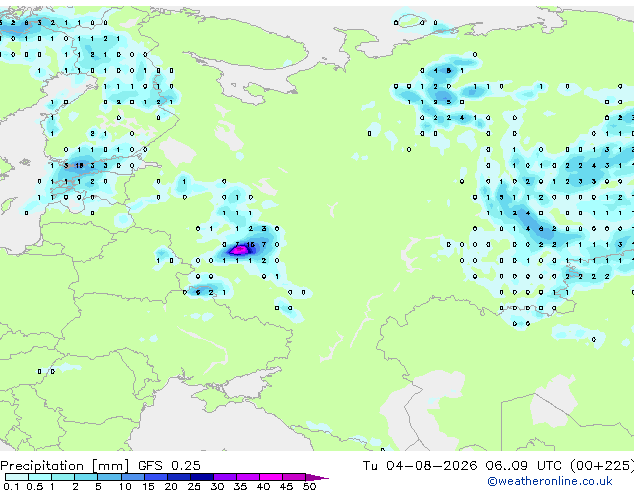Click the 0.1–0.5 mm lightest legend swatch
Image resolution: width=634 pixels, height=490 pixels.
tap(17, 477)
